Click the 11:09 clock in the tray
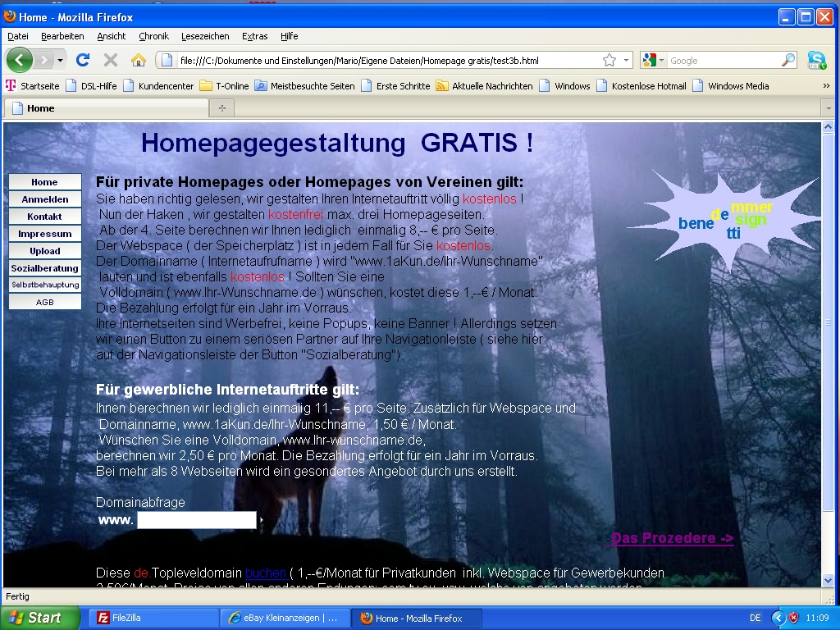The height and width of the screenshot is (630, 840). 818,618
